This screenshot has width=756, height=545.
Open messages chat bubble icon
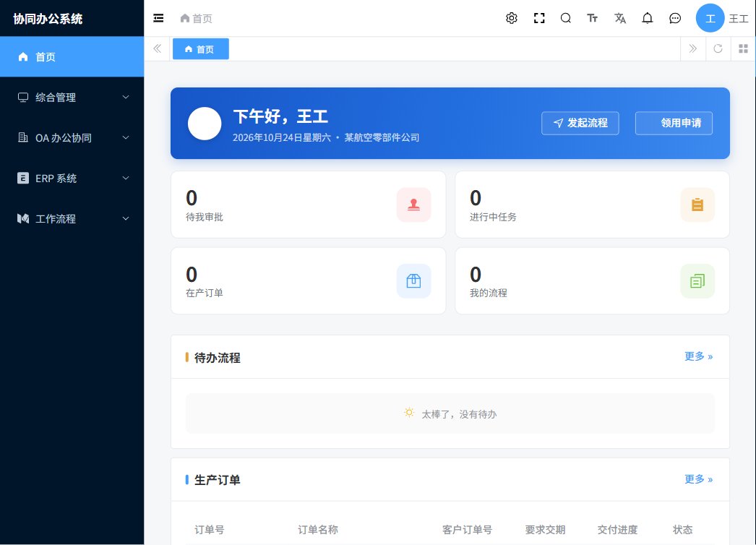[x=675, y=18]
